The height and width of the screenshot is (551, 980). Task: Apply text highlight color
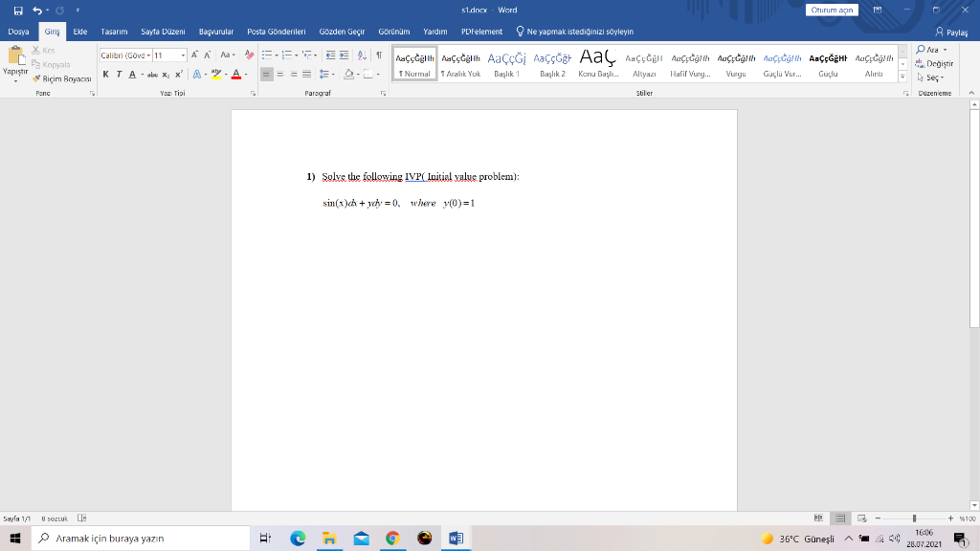217,74
